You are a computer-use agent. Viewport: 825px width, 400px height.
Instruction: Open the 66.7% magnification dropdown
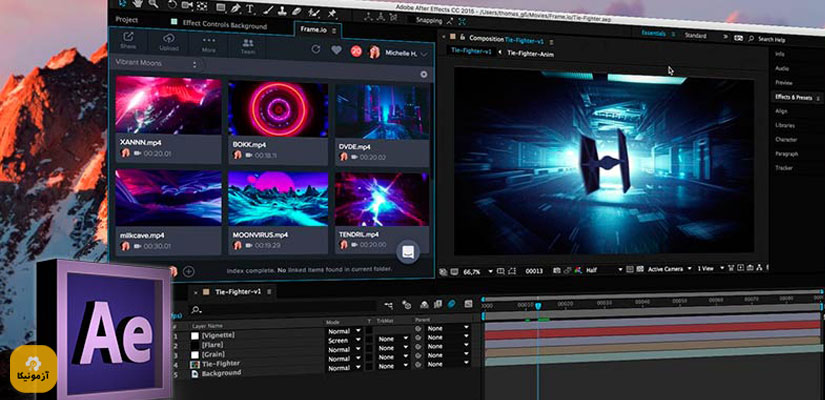[478, 272]
